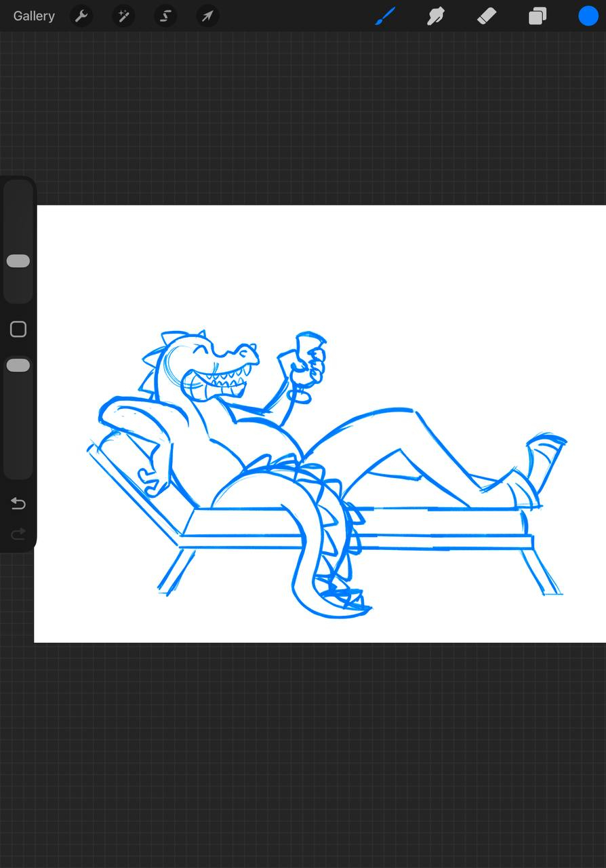Redo the undone action
606x868 pixels.
click(x=18, y=534)
